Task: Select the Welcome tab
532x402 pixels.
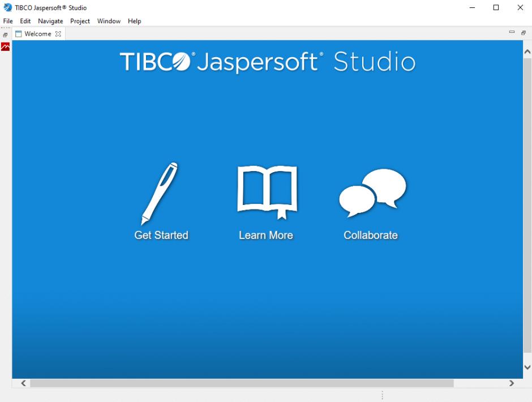Action: (x=38, y=34)
